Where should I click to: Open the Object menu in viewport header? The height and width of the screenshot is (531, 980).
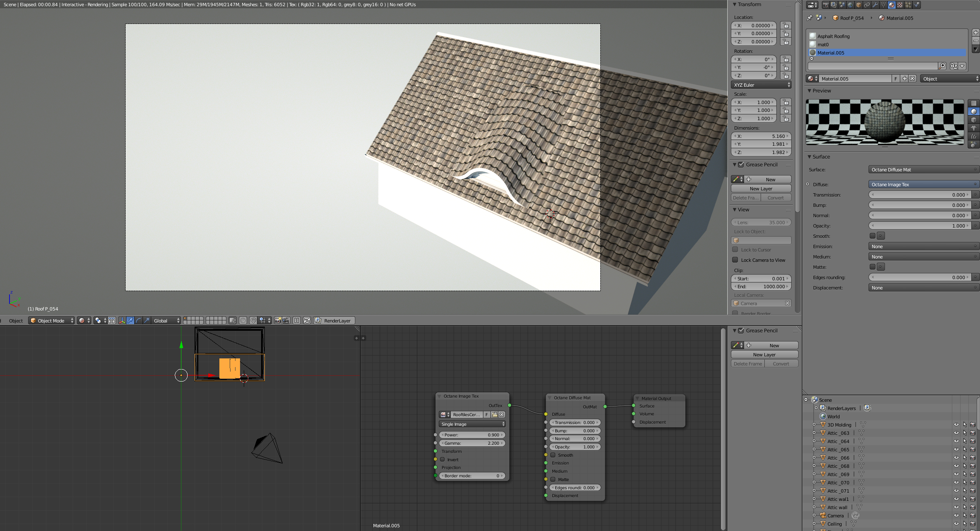(16, 320)
